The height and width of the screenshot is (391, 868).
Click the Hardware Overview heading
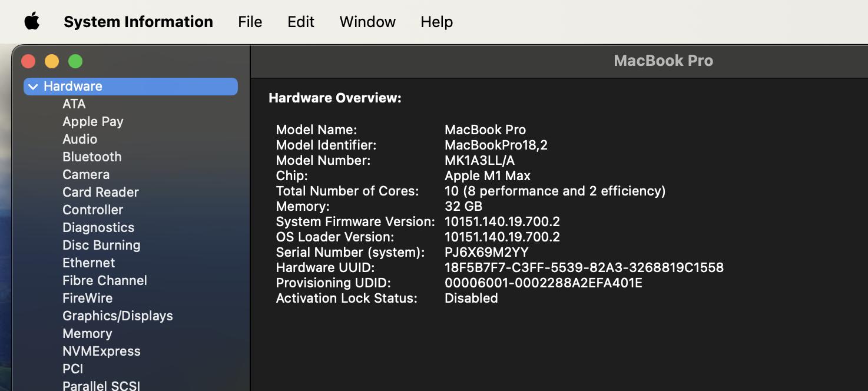(x=335, y=98)
